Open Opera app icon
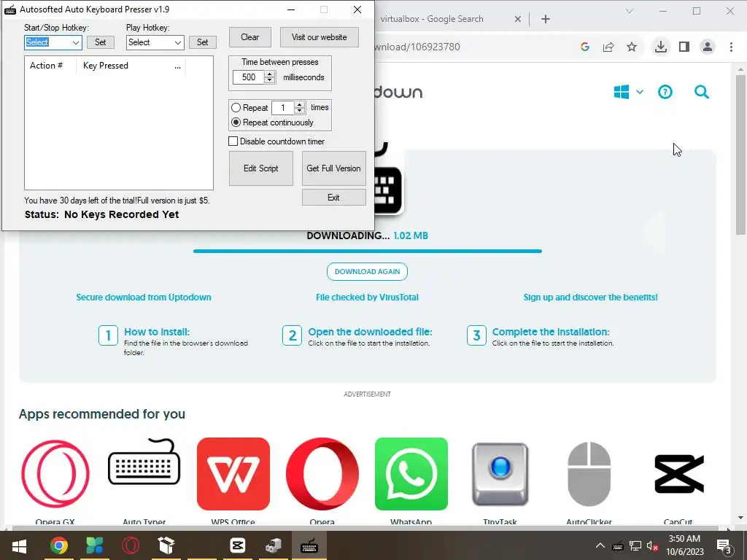The image size is (747, 560). tap(322, 474)
